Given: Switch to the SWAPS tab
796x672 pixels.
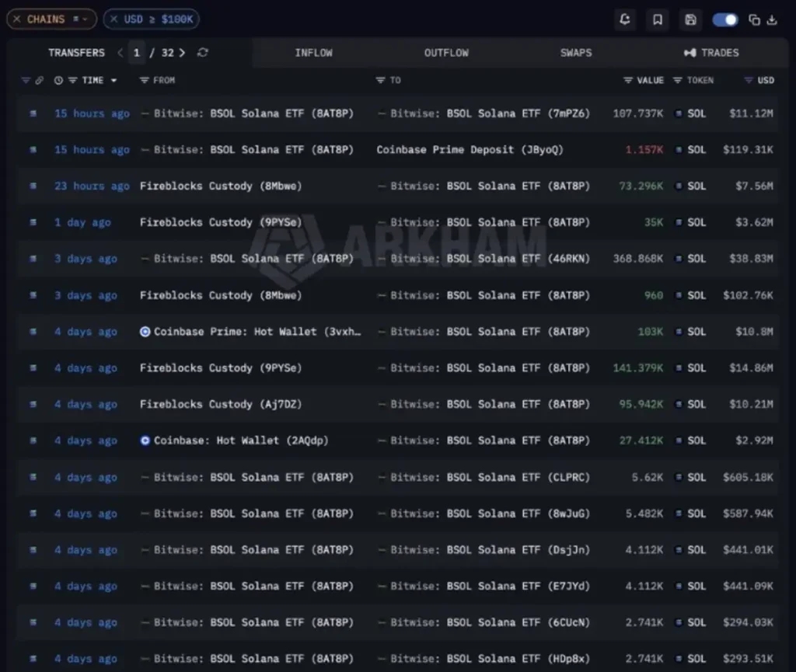Looking at the screenshot, I should pyautogui.click(x=576, y=53).
